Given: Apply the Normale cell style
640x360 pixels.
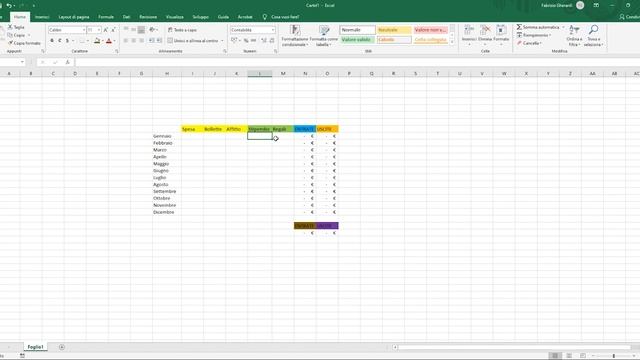Looking at the screenshot, I should click(357, 30).
